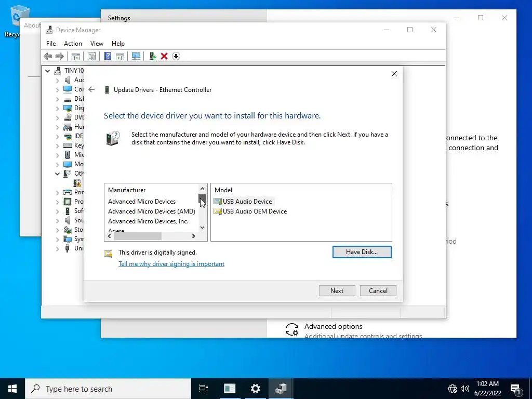Image resolution: width=532 pixels, height=399 pixels.
Task: Select 'USB Audio OEM Device' model
Action: 250,211
